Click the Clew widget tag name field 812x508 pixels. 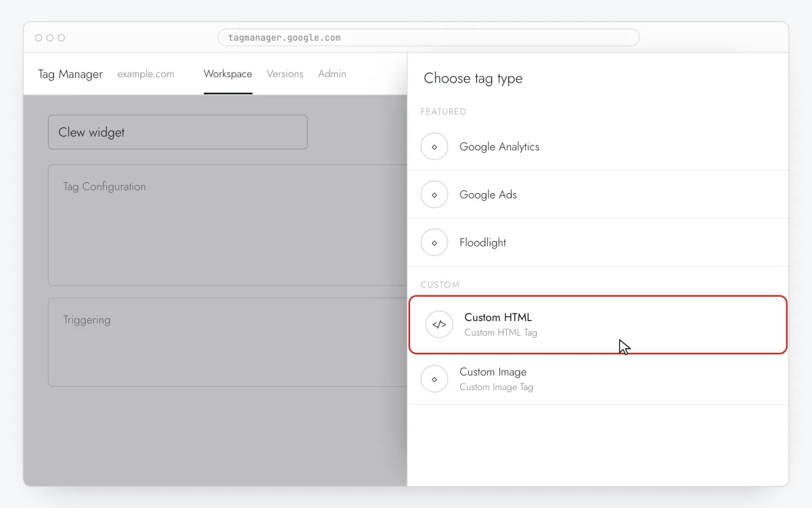click(x=178, y=132)
